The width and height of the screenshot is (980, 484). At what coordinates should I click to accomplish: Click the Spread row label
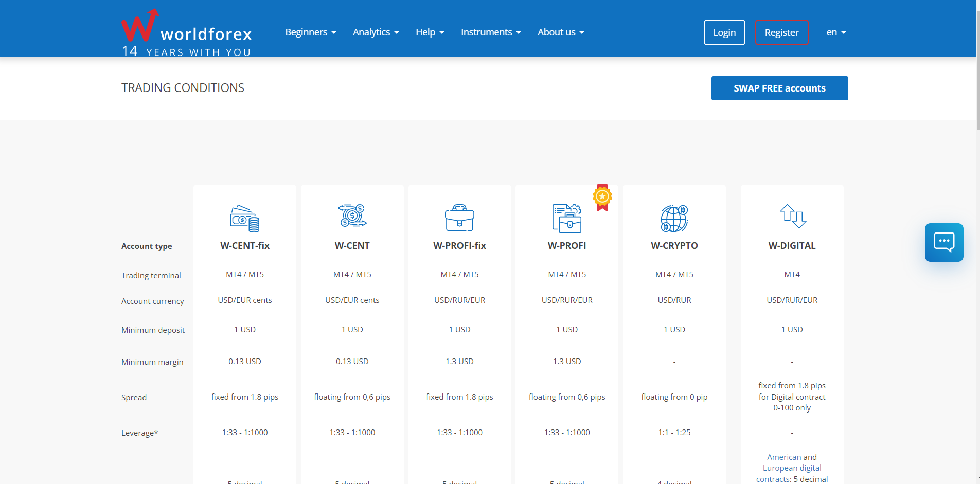tap(134, 398)
